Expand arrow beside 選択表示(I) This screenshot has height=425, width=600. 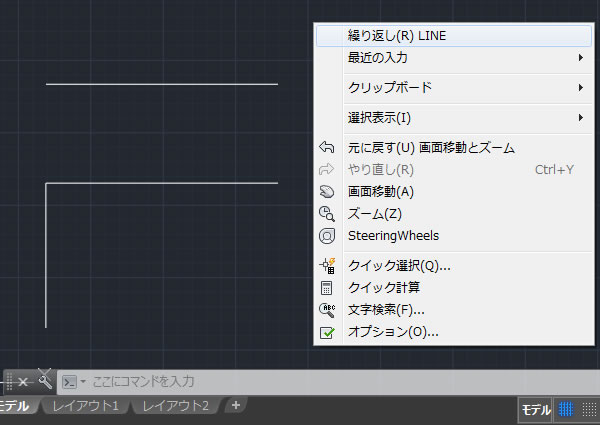tap(580, 117)
